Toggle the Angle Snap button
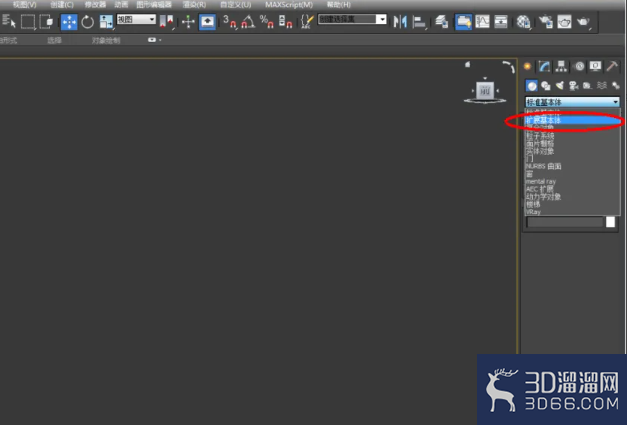627x425 pixels. click(x=248, y=22)
